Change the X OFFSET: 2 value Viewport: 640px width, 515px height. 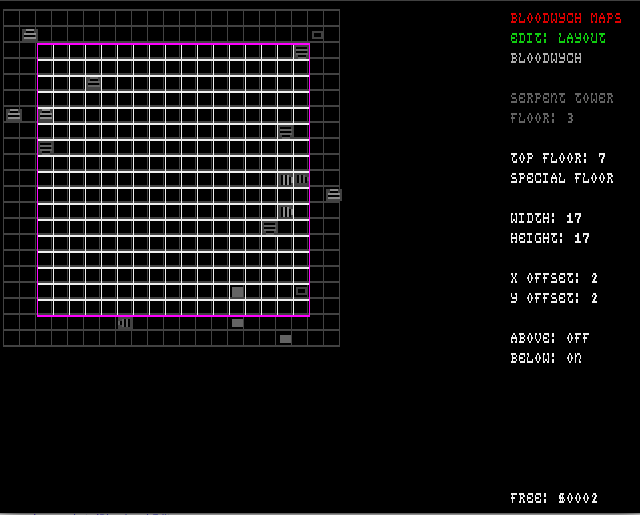point(554,278)
